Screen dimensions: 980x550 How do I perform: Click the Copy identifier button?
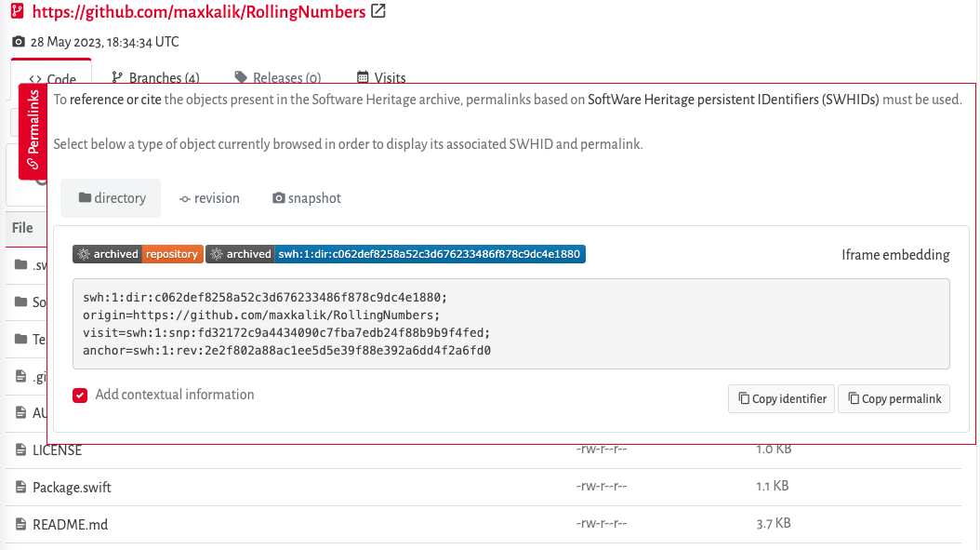[781, 398]
